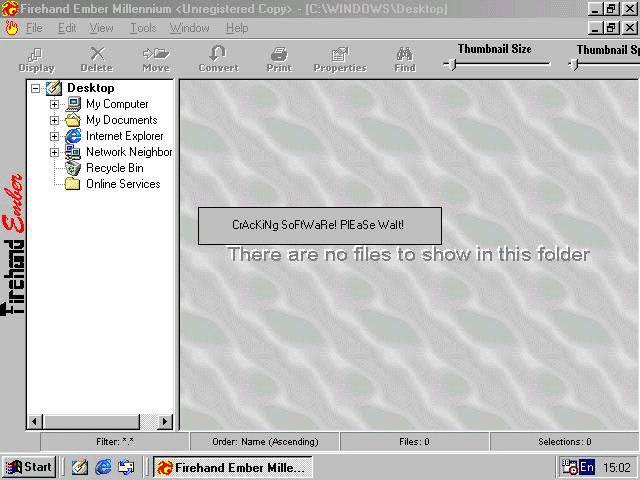Image resolution: width=640 pixels, height=480 pixels.
Task: Expand the My Computer tree node
Action: pyautogui.click(x=55, y=104)
